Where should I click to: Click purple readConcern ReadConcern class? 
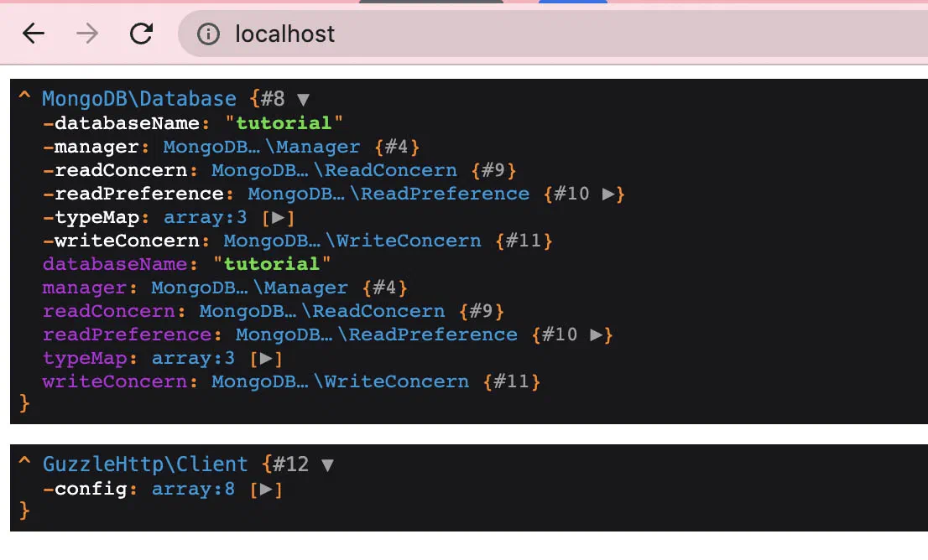click(x=322, y=311)
